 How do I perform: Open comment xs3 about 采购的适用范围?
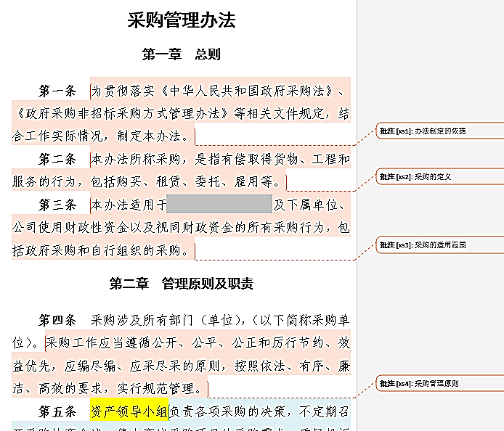click(439, 245)
